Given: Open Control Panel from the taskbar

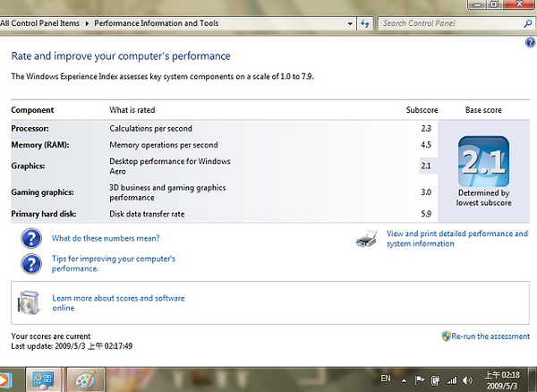Looking at the screenshot, I should pyautogui.click(x=44, y=380).
